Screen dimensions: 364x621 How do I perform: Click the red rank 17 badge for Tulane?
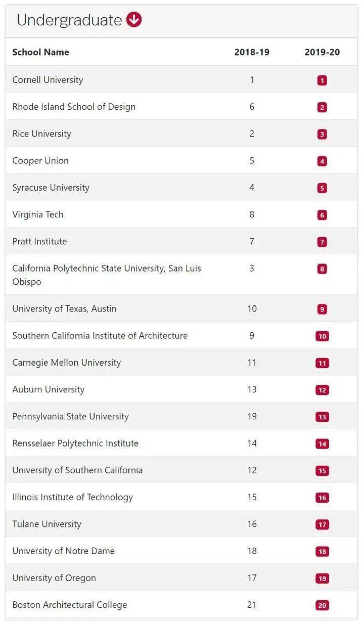click(322, 525)
